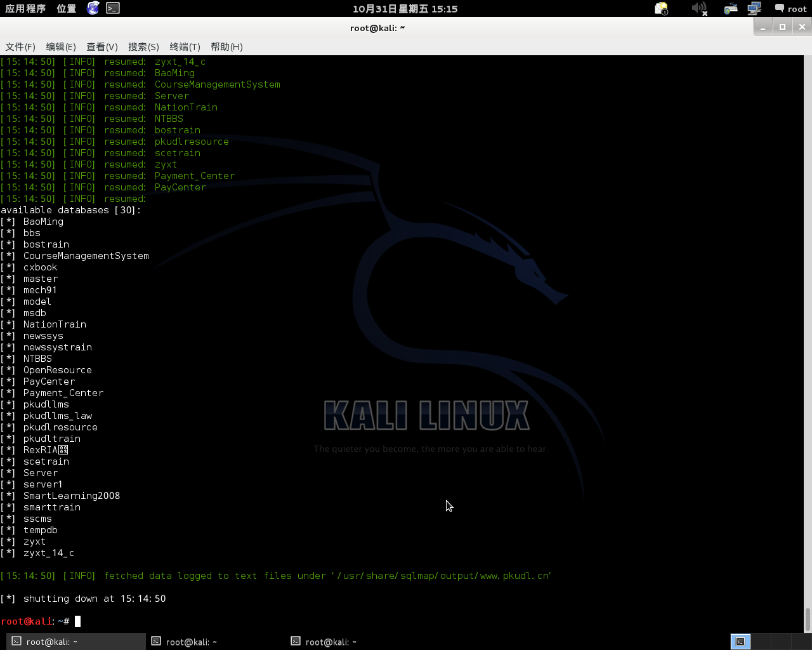Click the 'available databases [30]' line
The height and width of the screenshot is (650, 812).
pyautogui.click(x=71, y=210)
